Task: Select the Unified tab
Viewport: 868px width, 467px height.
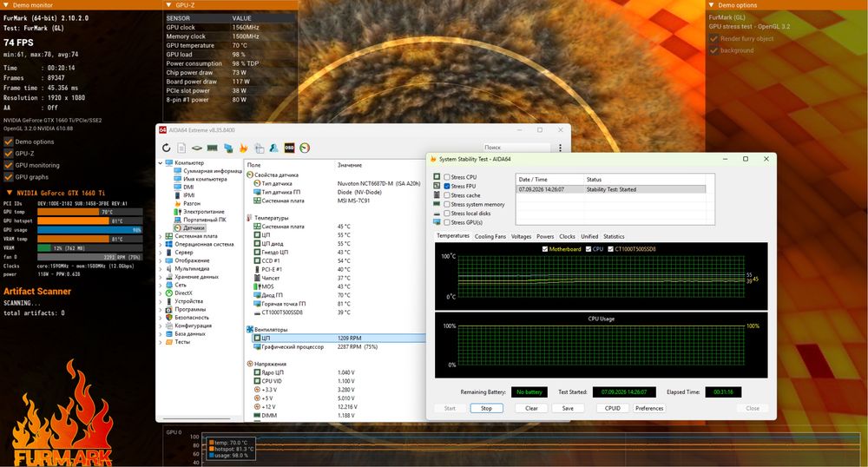Action: coord(589,236)
